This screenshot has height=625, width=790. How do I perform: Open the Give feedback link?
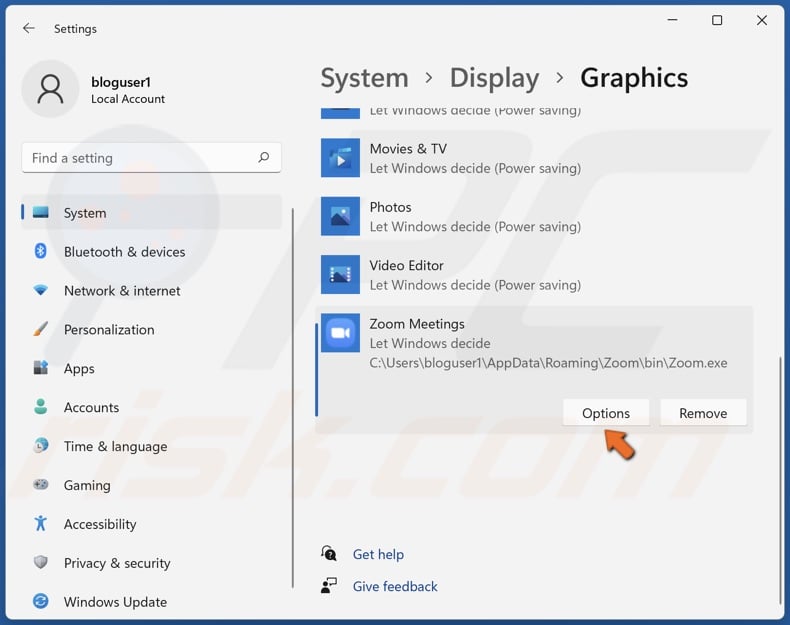(x=395, y=586)
